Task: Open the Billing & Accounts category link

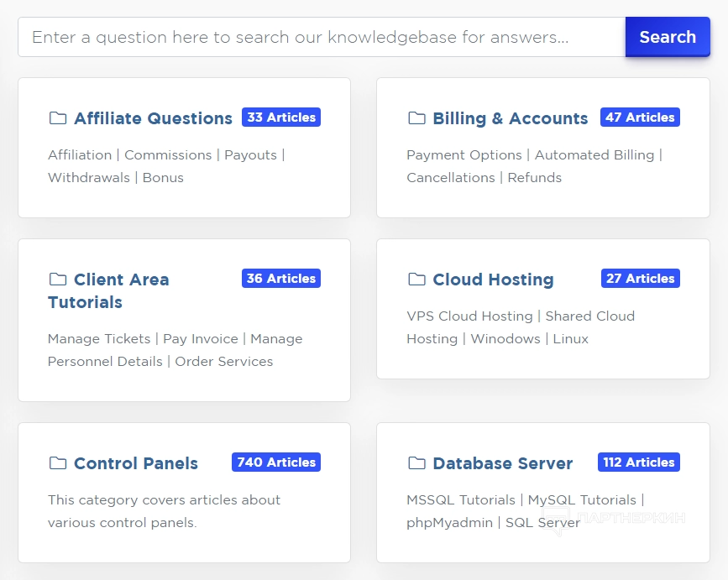Action: (x=510, y=118)
